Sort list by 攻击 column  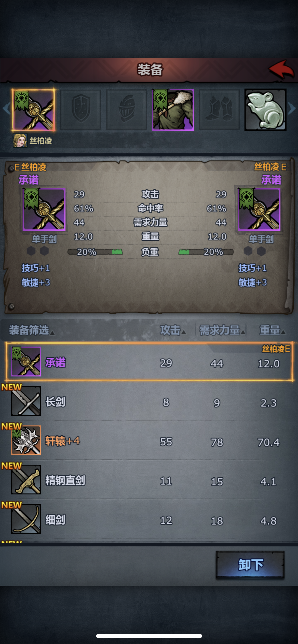173,330
